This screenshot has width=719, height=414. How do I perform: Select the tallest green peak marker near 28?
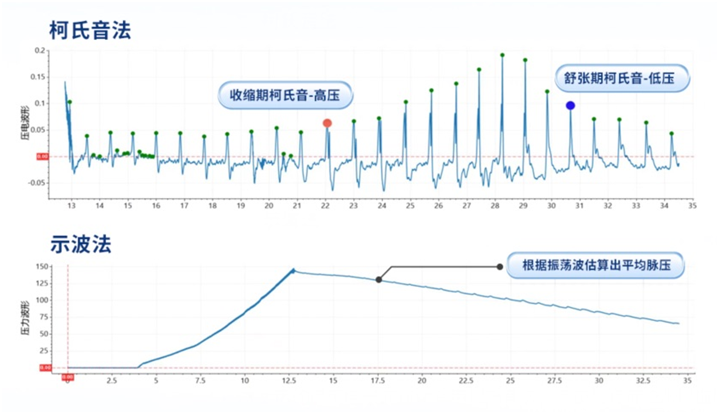502,55
